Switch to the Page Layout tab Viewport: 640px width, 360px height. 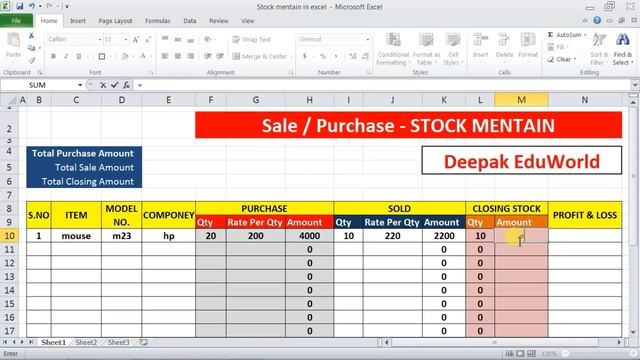pos(115,21)
